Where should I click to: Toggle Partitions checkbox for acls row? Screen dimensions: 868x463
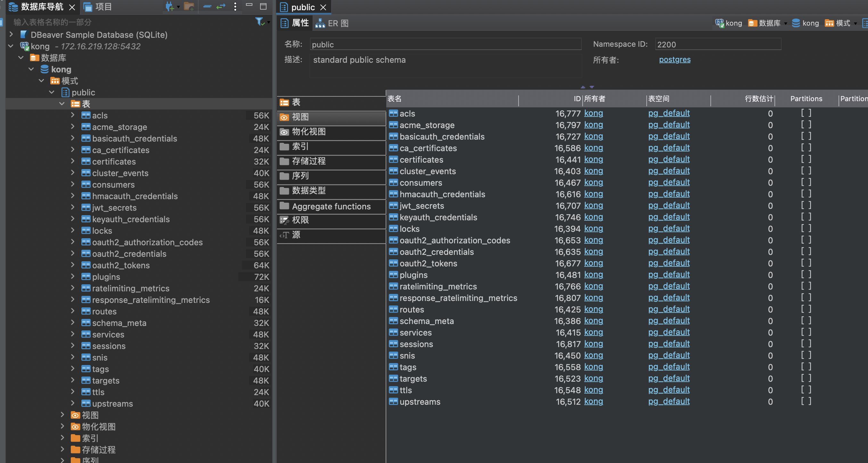806,113
